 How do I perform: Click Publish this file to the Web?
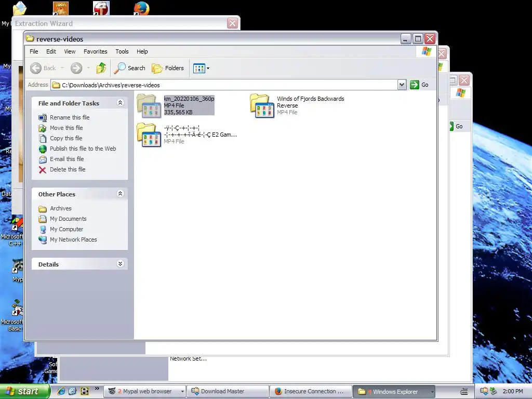(x=83, y=149)
